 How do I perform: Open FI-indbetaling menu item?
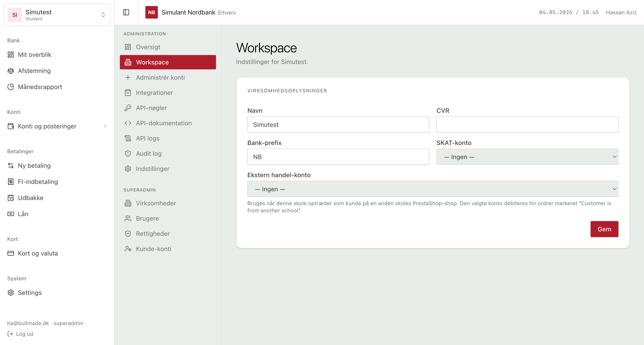(x=57, y=182)
